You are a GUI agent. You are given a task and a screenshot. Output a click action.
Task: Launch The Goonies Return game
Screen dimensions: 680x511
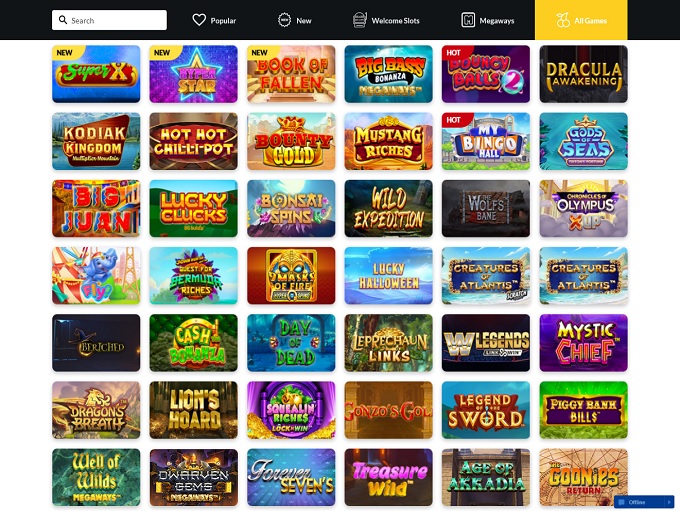[x=583, y=478]
